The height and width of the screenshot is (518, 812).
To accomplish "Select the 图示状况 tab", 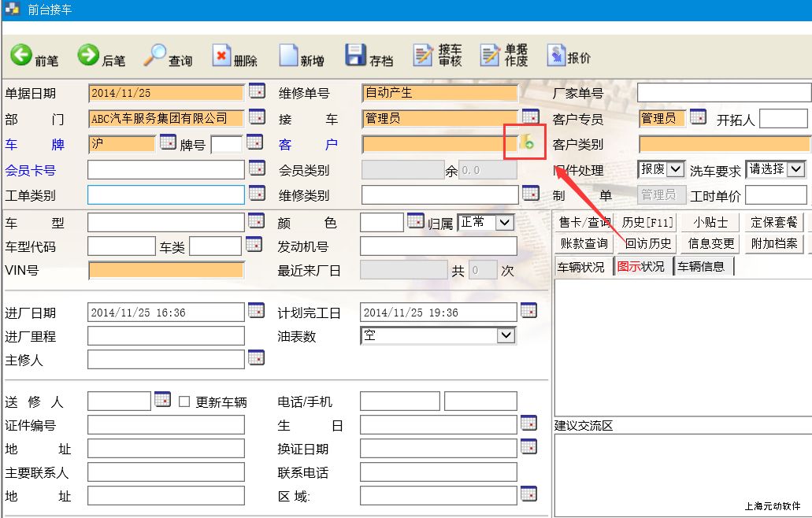I will 640,267.
